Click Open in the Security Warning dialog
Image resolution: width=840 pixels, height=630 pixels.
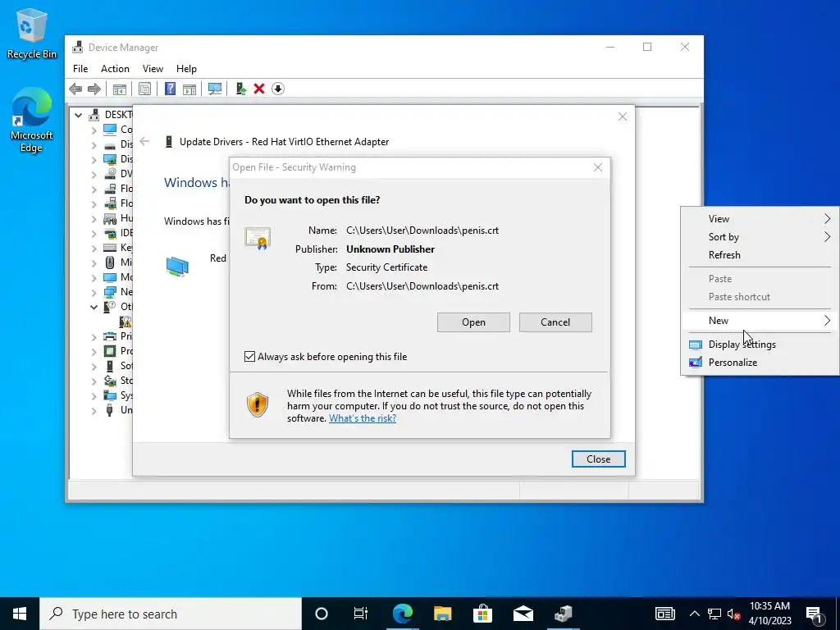tap(473, 322)
